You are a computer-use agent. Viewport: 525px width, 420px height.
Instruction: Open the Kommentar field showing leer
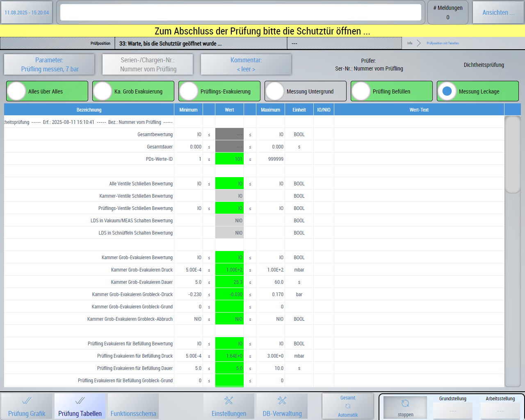[x=246, y=65]
